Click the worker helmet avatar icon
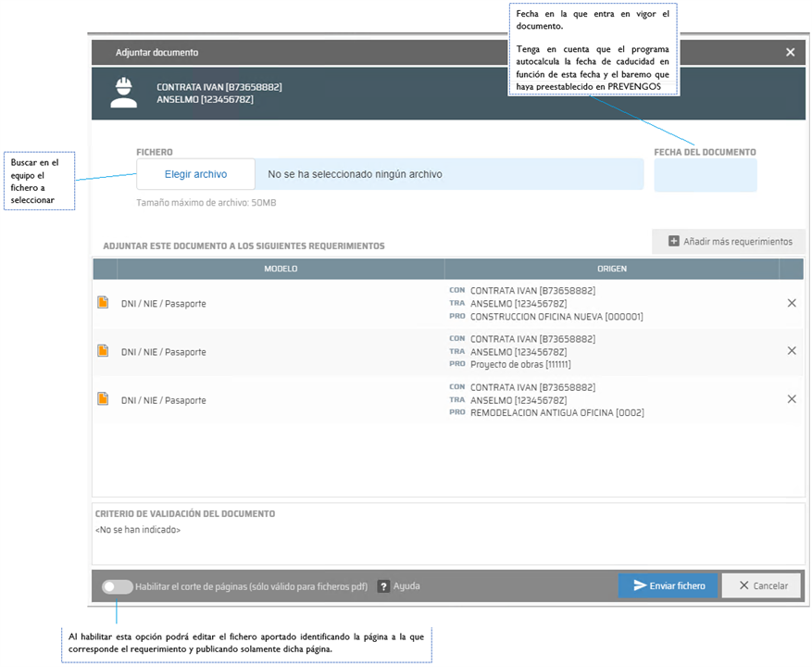Viewport: 812px width, 667px height. tap(123, 93)
